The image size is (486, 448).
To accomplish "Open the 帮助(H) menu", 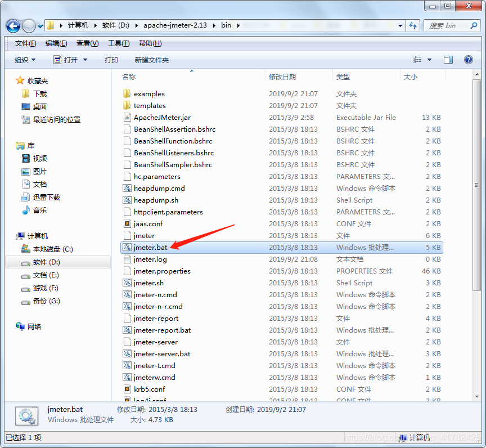I will [x=150, y=43].
